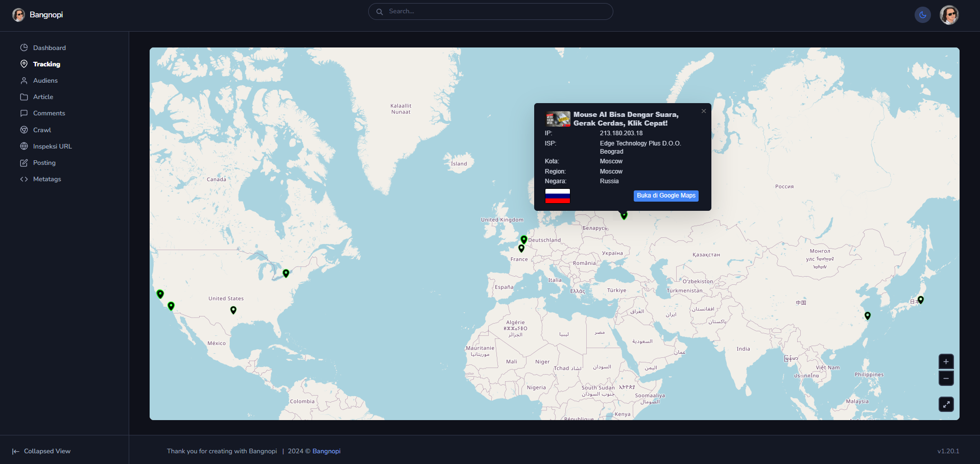Click the Metatags code brackets icon
This screenshot has width=980, height=464.
coord(24,179)
